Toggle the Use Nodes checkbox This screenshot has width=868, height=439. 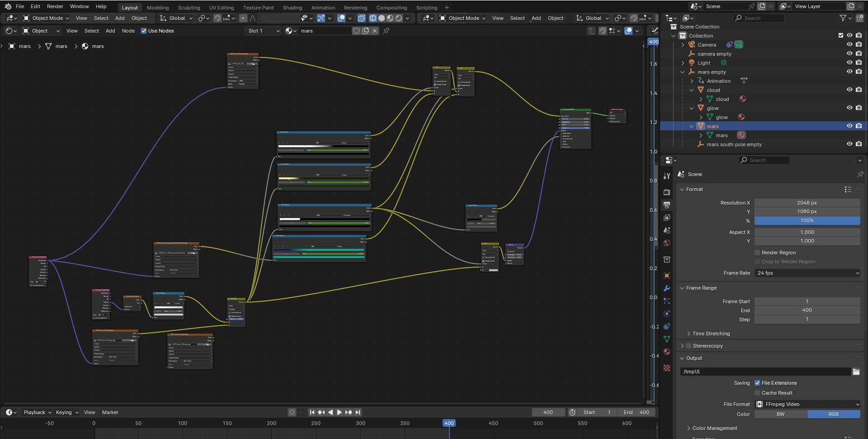tap(144, 31)
